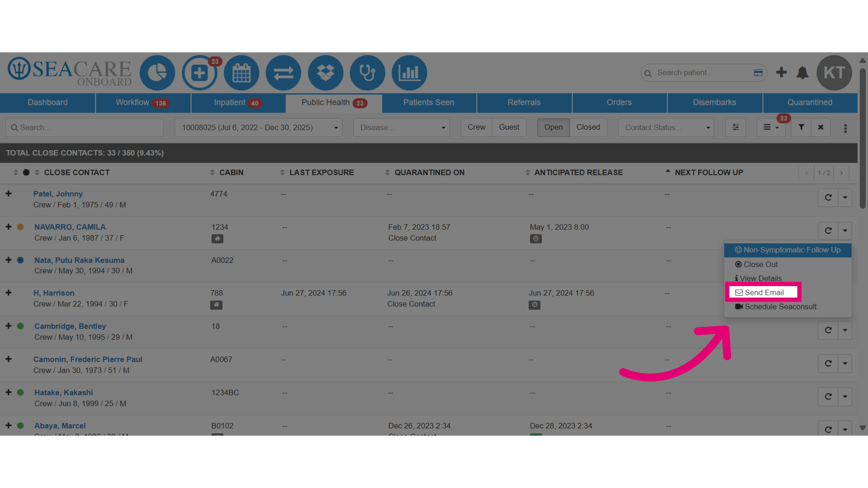The height and width of the screenshot is (488, 868).
Task: Open patient Patel, Johnny link
Action: coord(58,194)
